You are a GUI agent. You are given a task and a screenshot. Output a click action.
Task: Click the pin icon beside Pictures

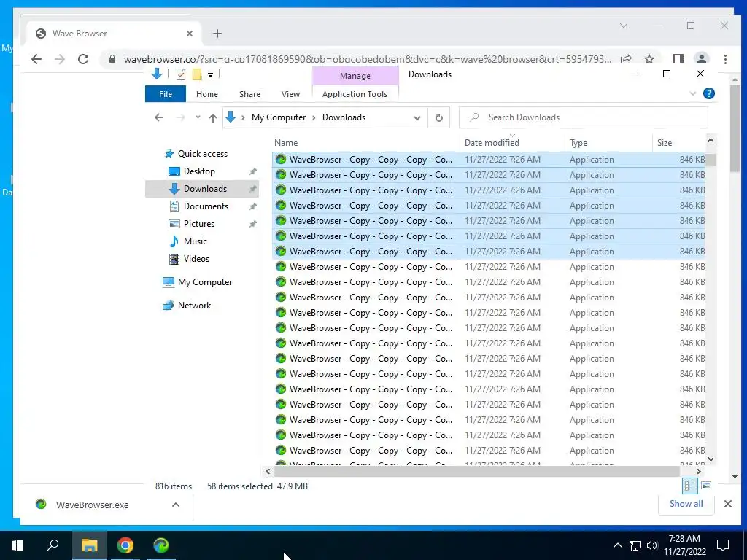(x=252, y=224)
